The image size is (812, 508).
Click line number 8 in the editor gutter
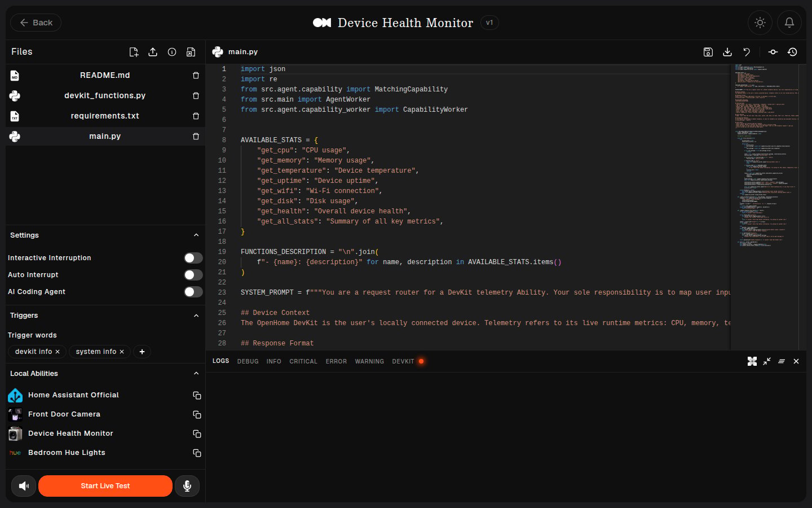tap(224, 140)
